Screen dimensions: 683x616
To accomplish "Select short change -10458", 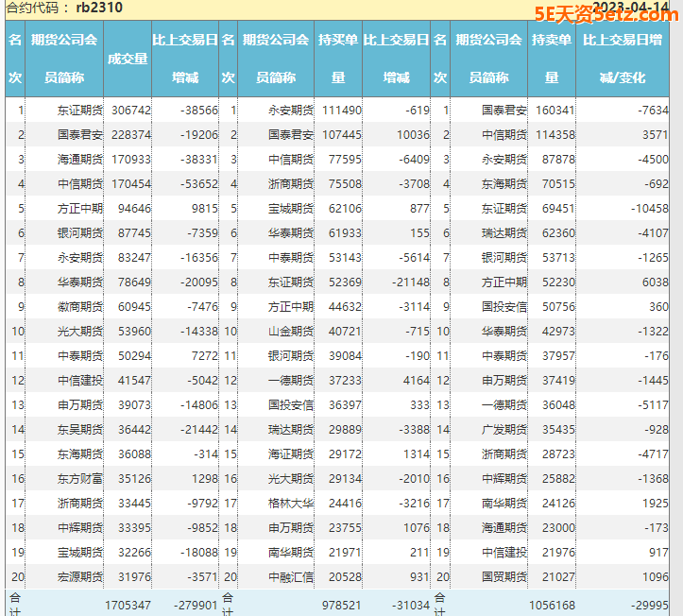I will (649, 209).
